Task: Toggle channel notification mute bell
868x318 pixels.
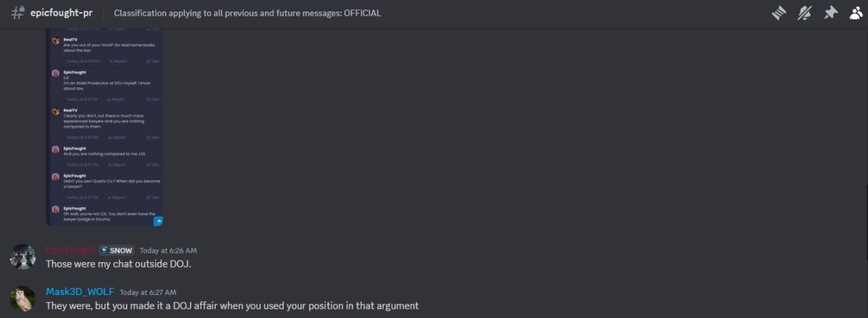Action: (805, 13)
